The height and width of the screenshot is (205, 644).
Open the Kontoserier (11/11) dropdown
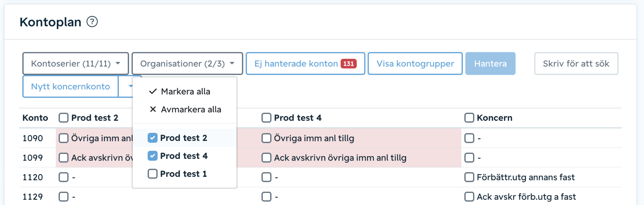[76, 64]
